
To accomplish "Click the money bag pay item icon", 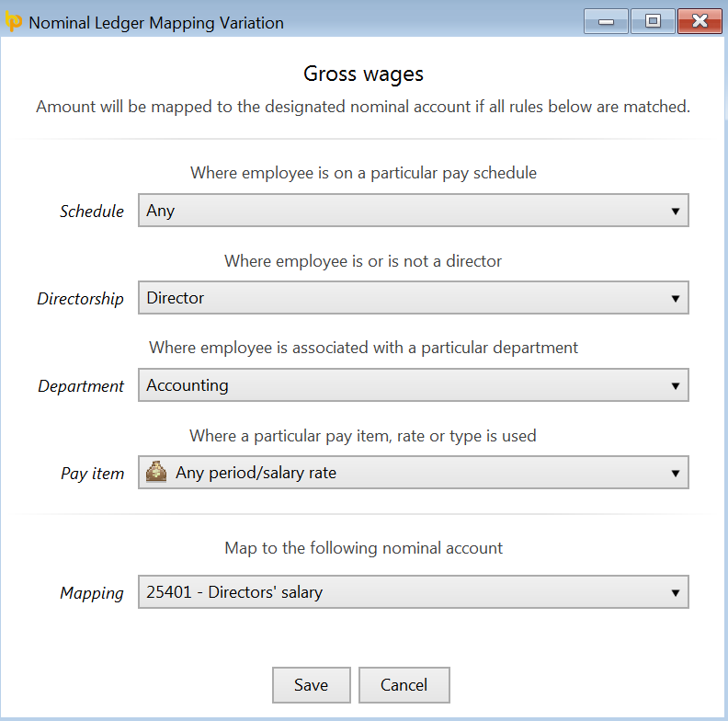I will [156, 472].
